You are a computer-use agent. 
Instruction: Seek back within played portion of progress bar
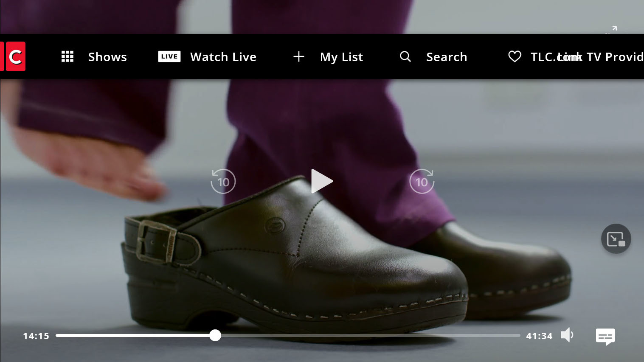[x=127, y=335]
